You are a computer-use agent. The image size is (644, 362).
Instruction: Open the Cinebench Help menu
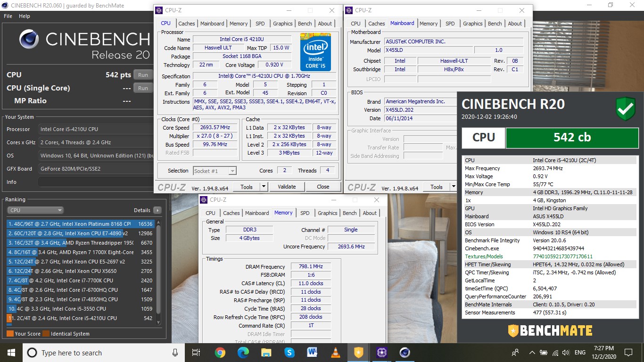(x=24, y=16)
